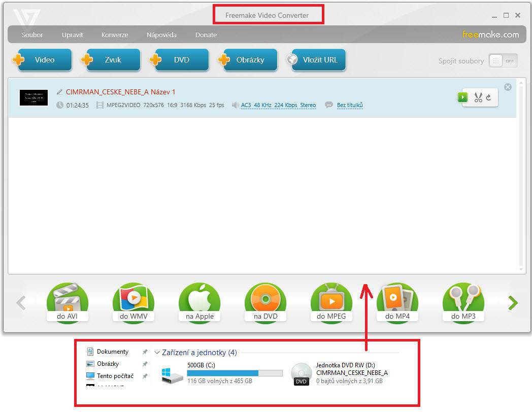532x412 pixels.
Task: Open the video thumbnail preview
Action: pyautogui.click(x=34, y=97)
